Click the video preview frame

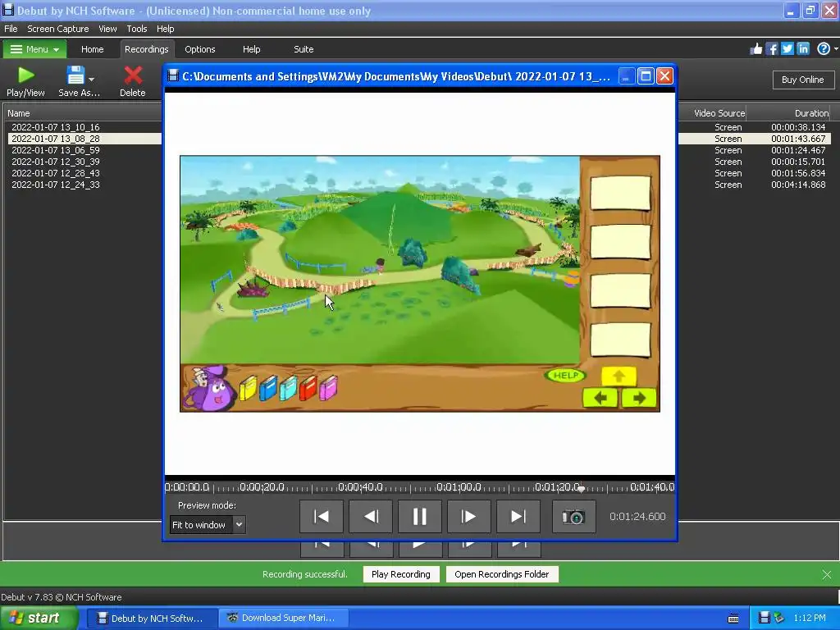click(420, 284)
